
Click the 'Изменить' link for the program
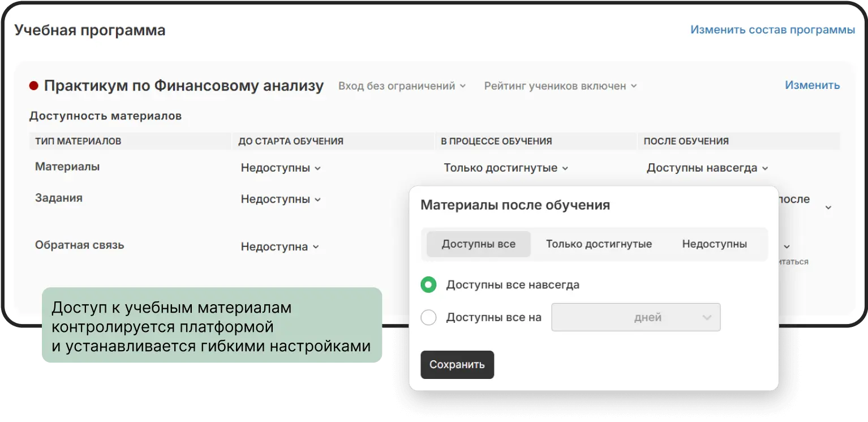click(812, 85)
